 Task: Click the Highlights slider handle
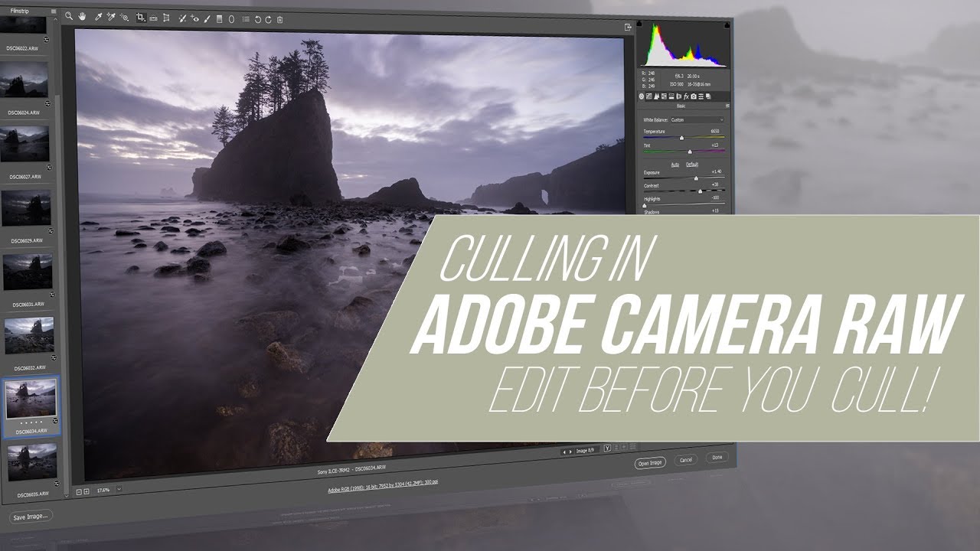(644, 206)
